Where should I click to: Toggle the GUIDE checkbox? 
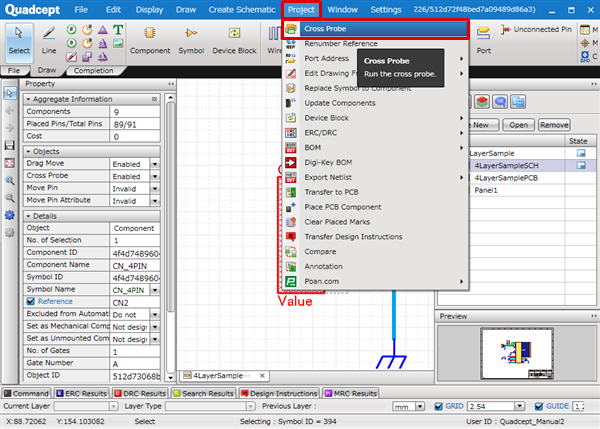pyautogui.click(x=539, y=406)
